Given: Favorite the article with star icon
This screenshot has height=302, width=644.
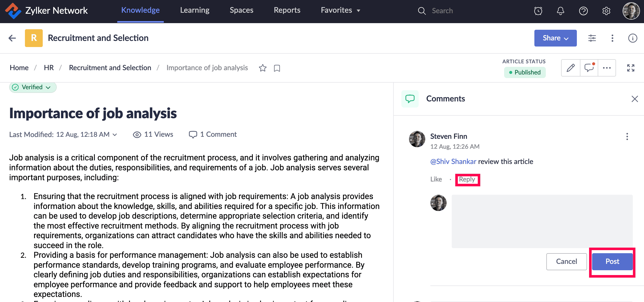Looking at the screenshot, I should click(262, 68).
